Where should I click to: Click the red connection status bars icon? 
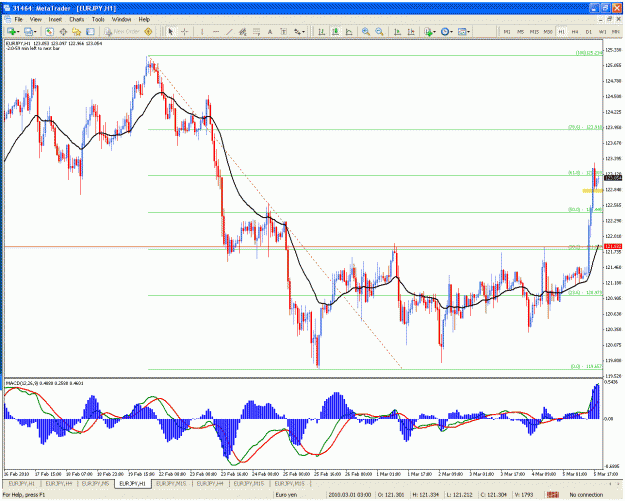[553, 495]
